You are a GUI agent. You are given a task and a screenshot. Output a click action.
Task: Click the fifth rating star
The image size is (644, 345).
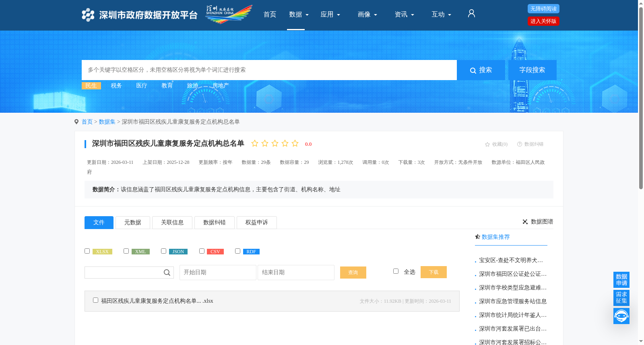(x=295, y=143)
